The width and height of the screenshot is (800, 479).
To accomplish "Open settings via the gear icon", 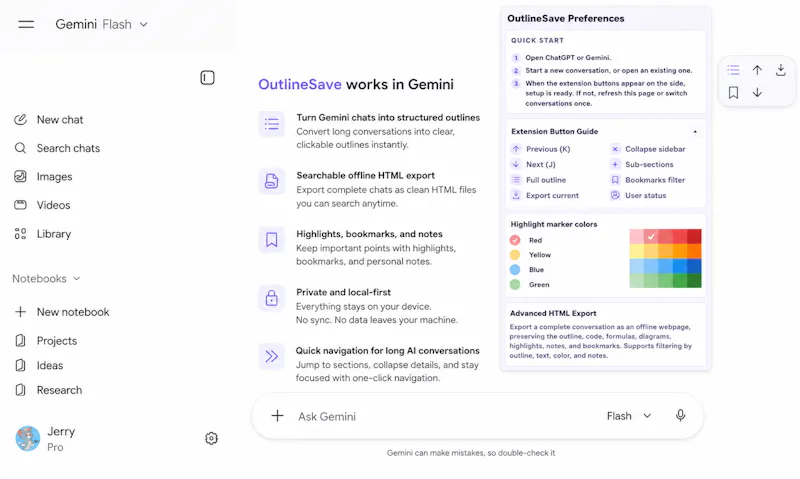I will (x=211, y=438).
